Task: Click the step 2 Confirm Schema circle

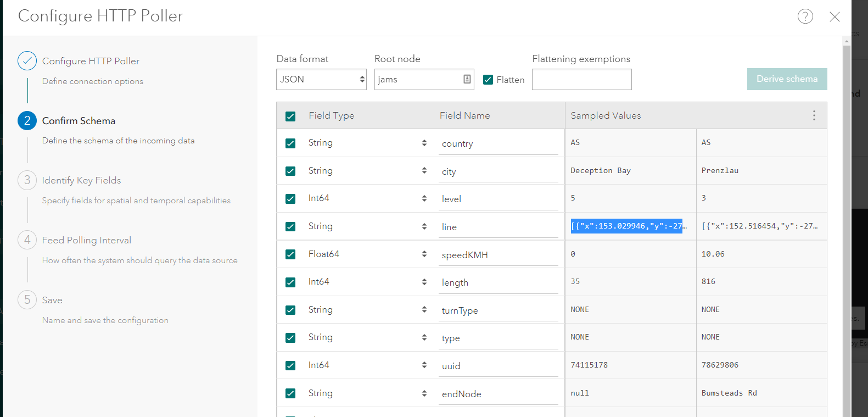Action: (x=27, y=121)
